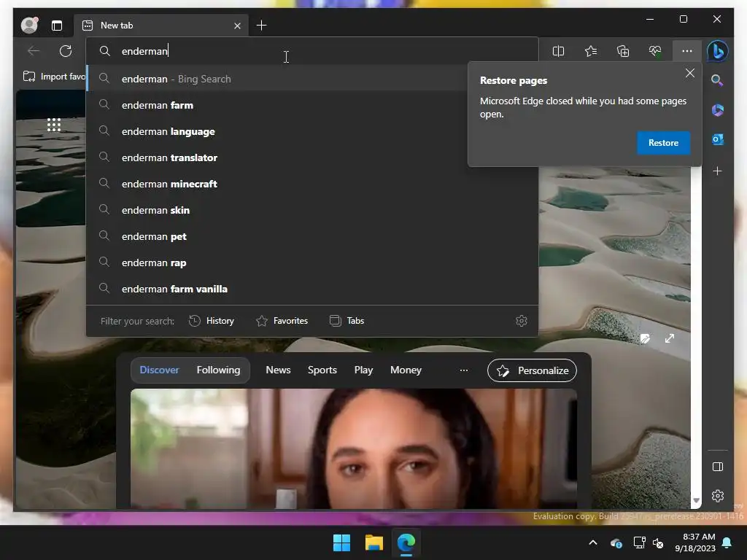The width and height of the screenshot is (747, 560).
Task: Open a new tab with plus button
Action: [262, 26]
